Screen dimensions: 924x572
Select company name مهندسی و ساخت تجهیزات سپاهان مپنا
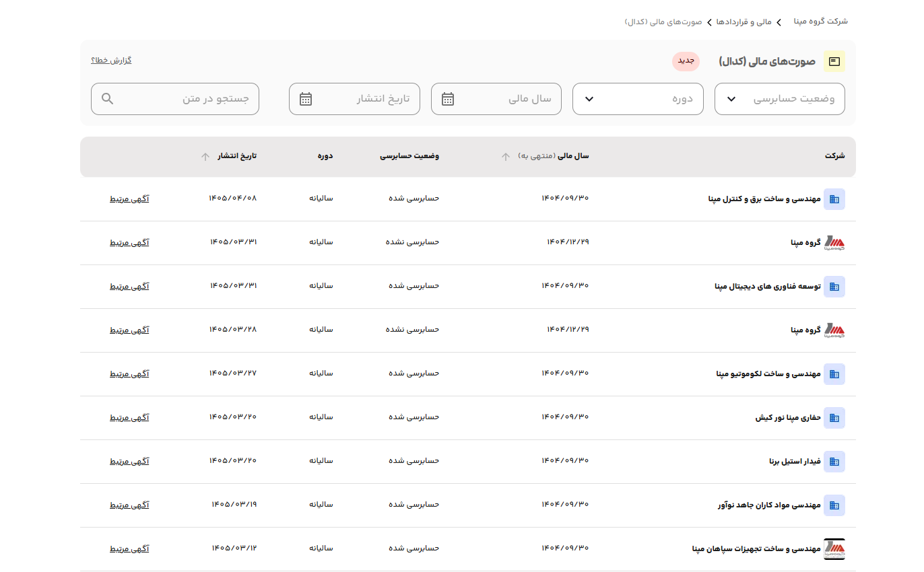pyautogui.click(x=757, y=549)
